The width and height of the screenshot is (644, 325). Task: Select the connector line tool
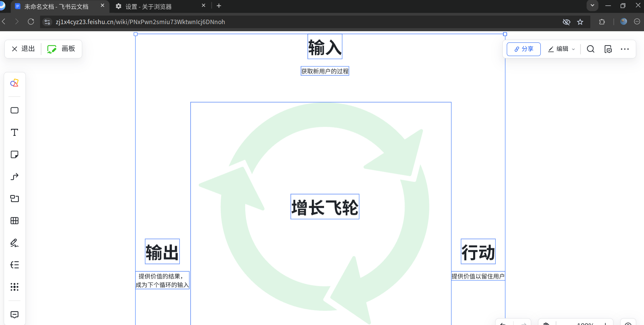point(14,177)
